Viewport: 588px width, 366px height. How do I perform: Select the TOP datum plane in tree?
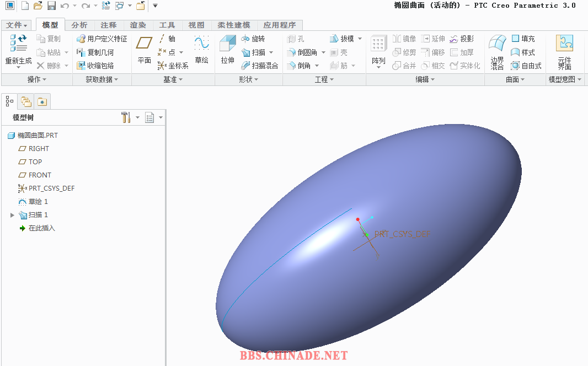coord(30,162)
